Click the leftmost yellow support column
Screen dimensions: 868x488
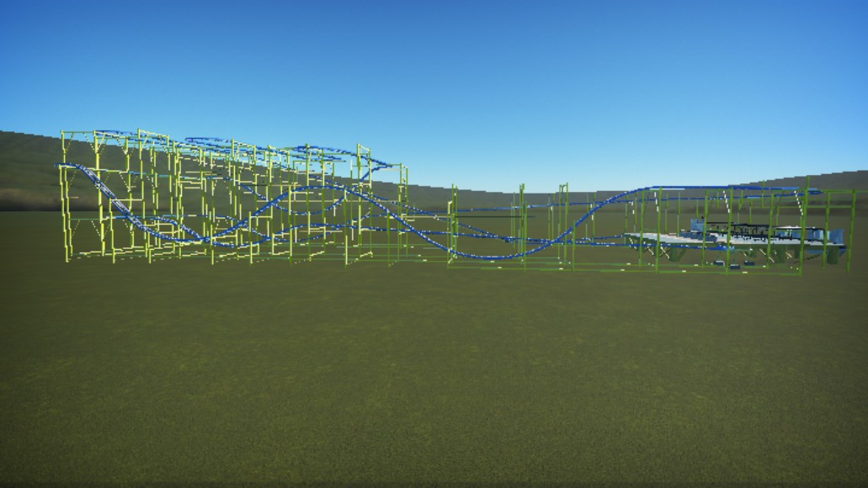[x=66, y=196]
